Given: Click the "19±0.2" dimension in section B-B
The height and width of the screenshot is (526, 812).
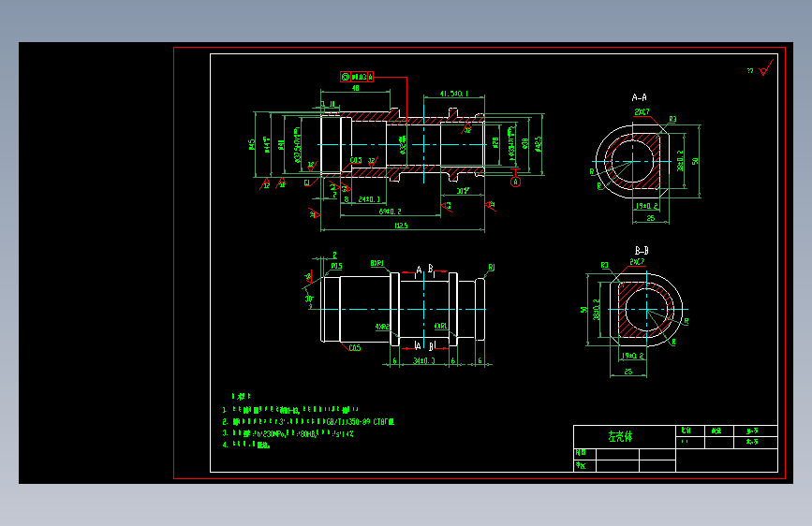Looking at the screenshot, I should coord(633,356).
